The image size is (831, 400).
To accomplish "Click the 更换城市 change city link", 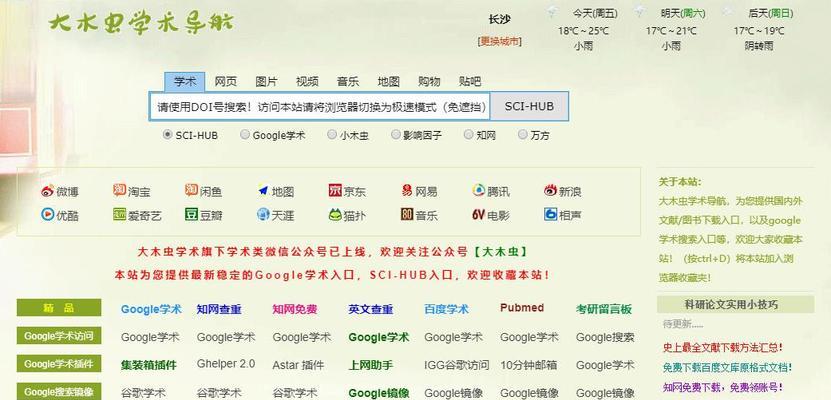I will click(499, 41).
